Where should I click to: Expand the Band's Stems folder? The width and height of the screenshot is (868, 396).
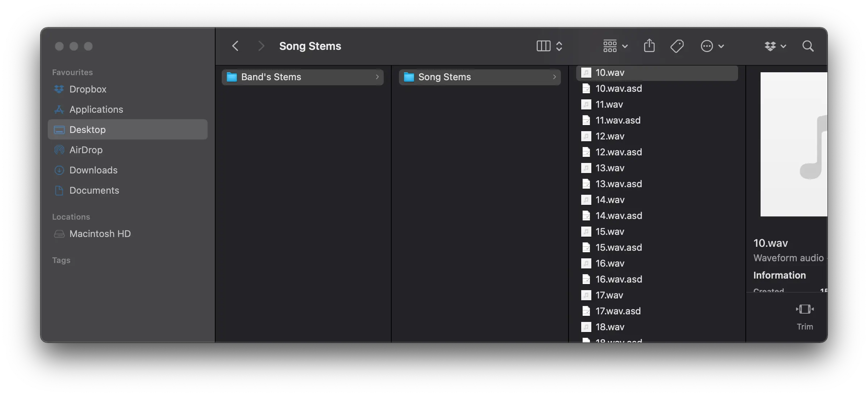click(x=302, y=77)
